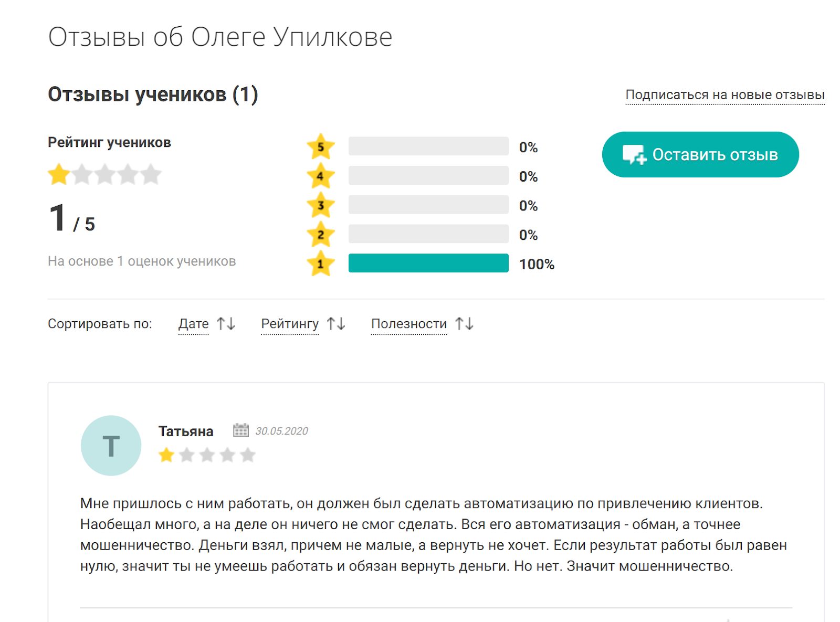Open Подписаться на новые отзывы link
The height and width of the screenshot is (622, 840).
click(x=724, y=95)
